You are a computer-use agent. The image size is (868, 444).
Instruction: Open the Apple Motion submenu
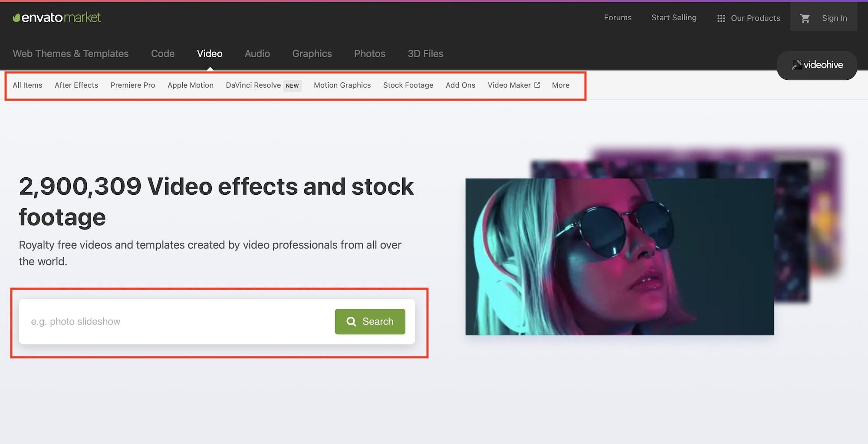point(191,85)
